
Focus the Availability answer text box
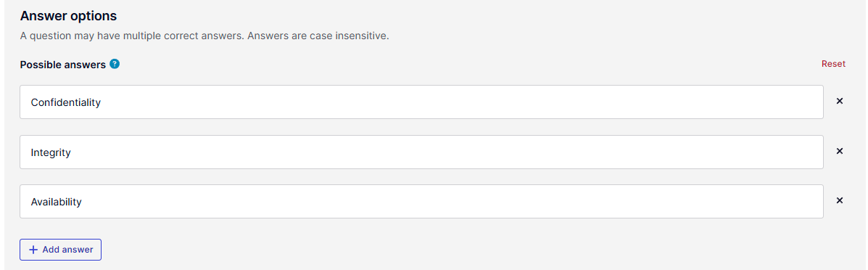421,201
